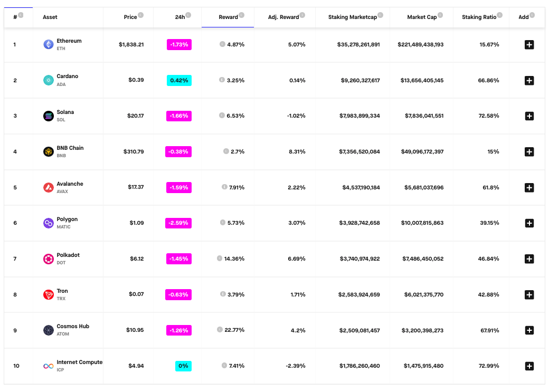Select the 8.31% BNB Chain adjusted reward
The width and height of the screenshot is (549, 392).
coord(297,152)
